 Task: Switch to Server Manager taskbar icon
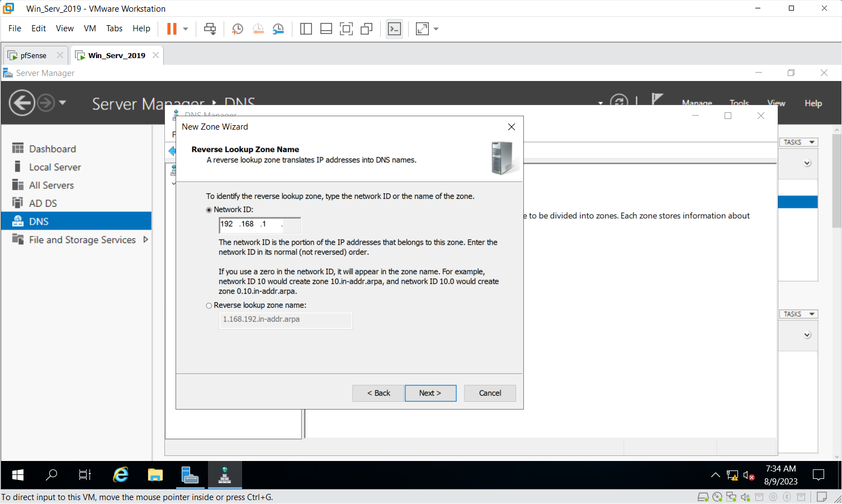pos(190,475)
